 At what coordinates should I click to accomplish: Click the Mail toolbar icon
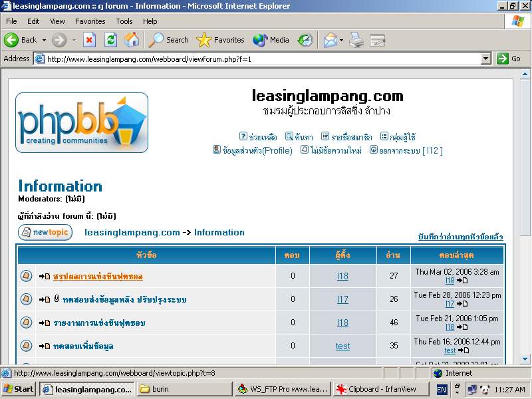[330, 40]
